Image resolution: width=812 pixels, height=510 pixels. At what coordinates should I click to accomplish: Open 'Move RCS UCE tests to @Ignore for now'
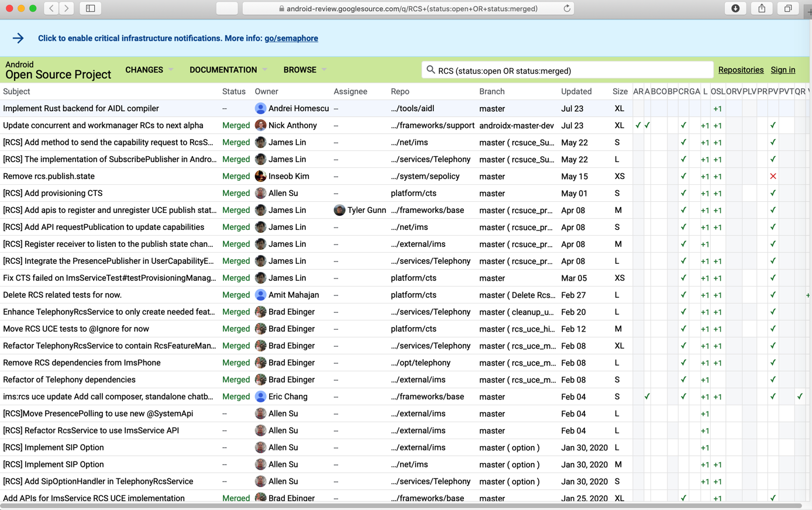[76, 329]
